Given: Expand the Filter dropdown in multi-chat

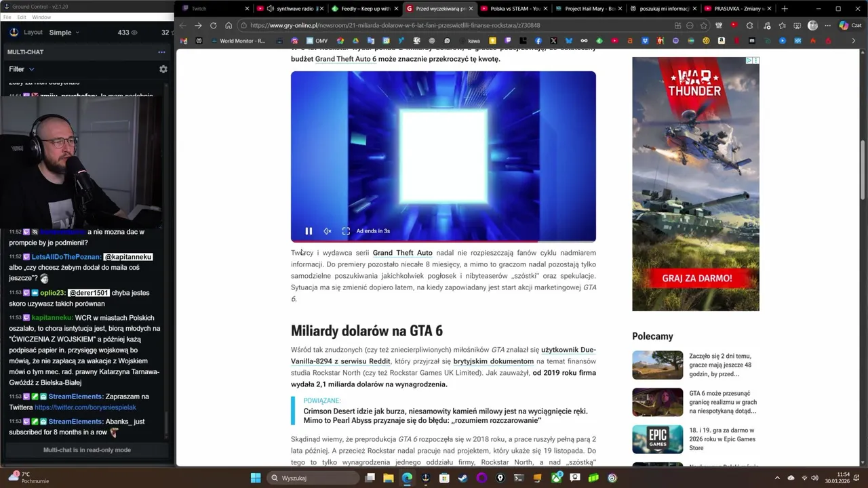Looking at the screenshot, I should pos(21,69).
